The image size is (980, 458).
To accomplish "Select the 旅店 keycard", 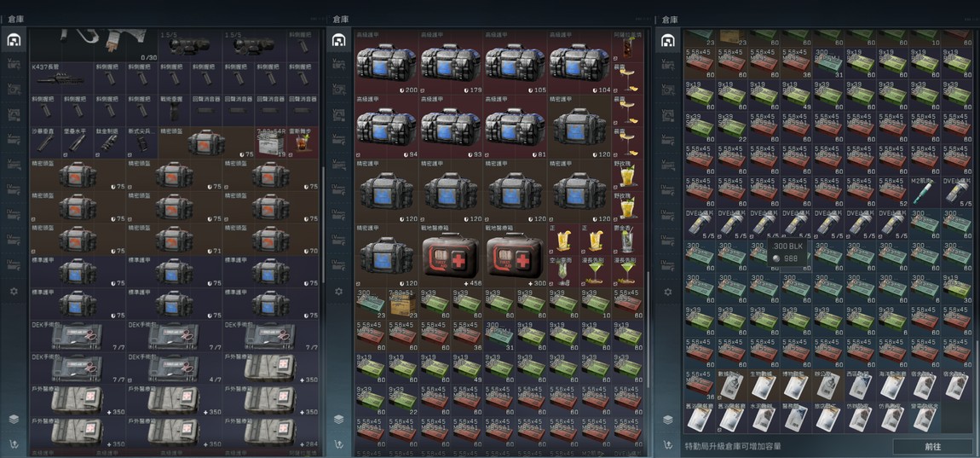I will click(x=828, y=417).
